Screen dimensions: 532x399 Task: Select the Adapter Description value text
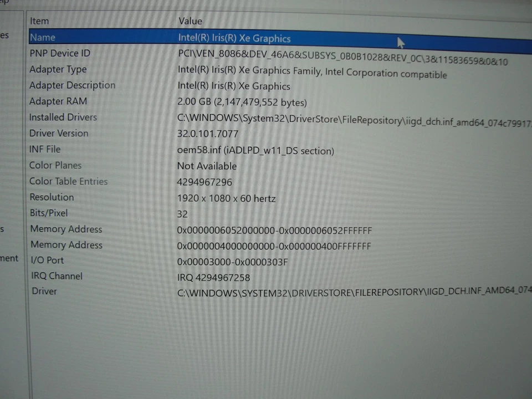[234, 86]
